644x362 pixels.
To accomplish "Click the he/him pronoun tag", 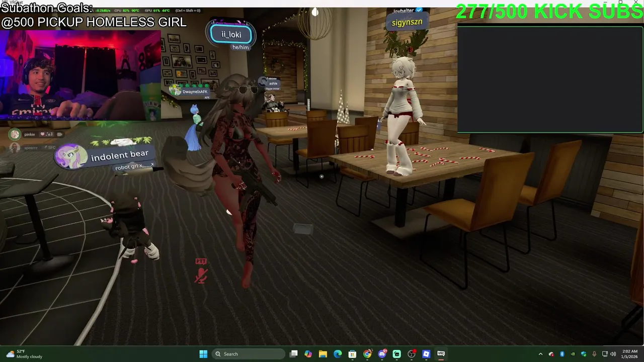I will tap(240, 47).
